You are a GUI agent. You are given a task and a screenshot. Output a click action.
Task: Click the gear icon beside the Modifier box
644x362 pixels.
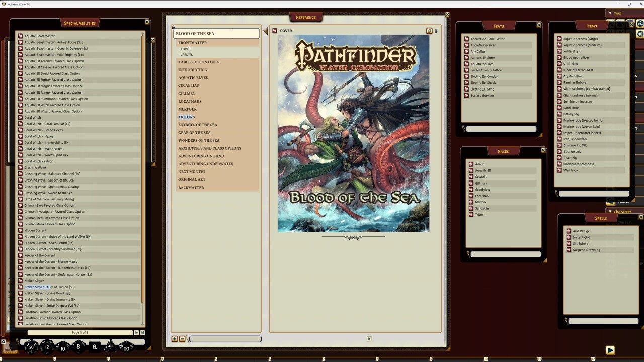pos(4,342)
